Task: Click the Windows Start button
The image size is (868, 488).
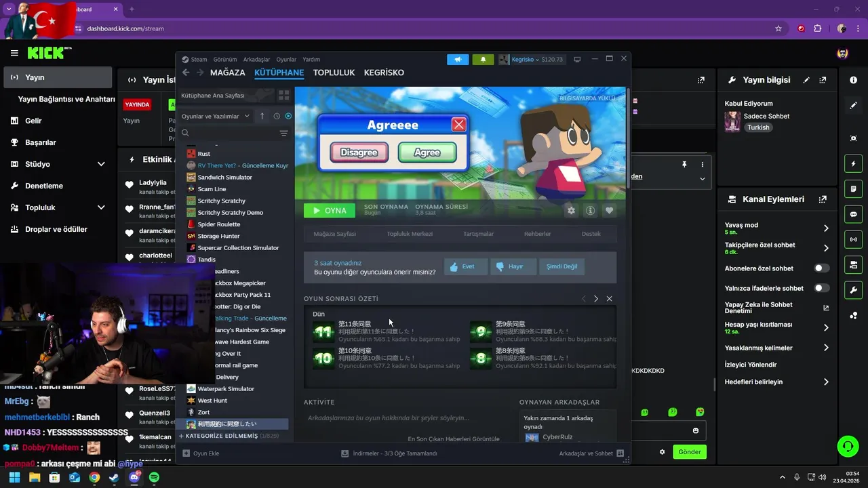Action: (x=14, y=477)
